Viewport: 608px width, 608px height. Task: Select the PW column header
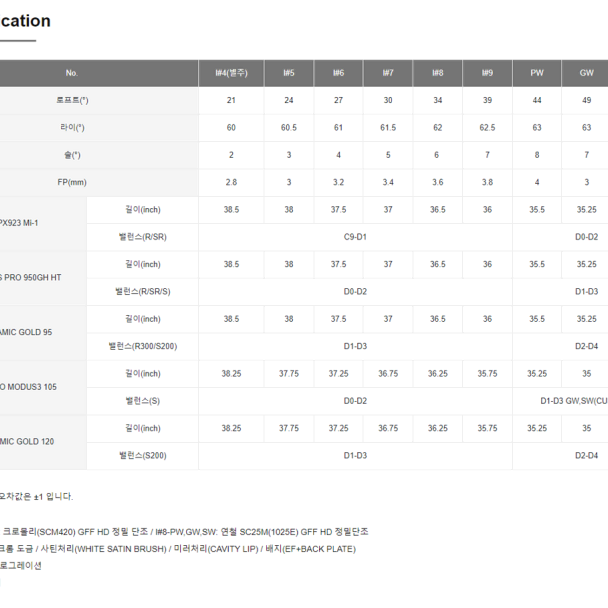click(537, 73)
